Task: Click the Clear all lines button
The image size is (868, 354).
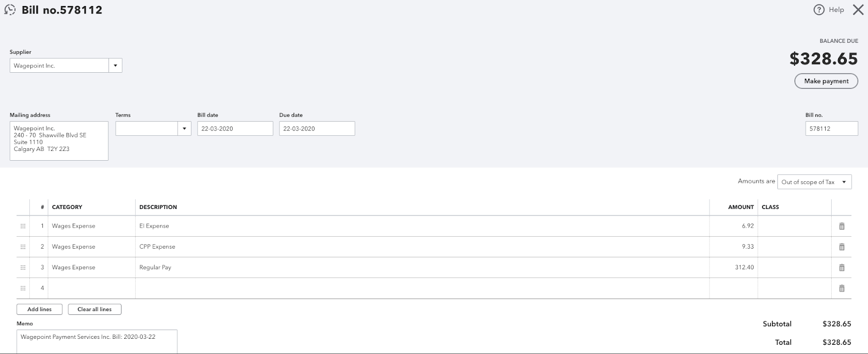Action: [x=94, y=309]
